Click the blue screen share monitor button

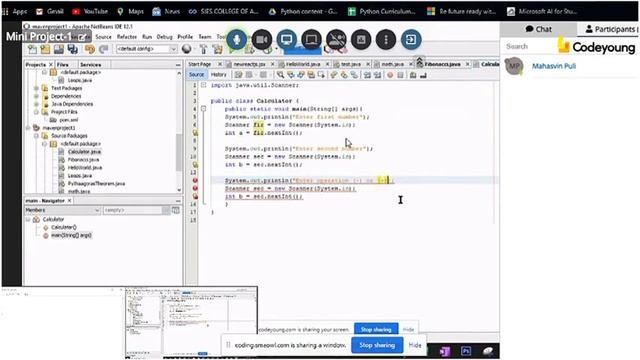coord(287,40)
